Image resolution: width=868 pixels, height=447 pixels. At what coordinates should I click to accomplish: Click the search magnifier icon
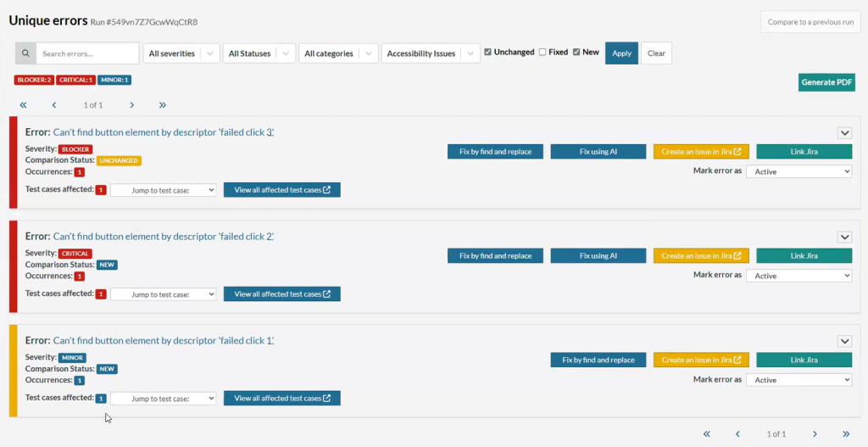pos(25,53)
